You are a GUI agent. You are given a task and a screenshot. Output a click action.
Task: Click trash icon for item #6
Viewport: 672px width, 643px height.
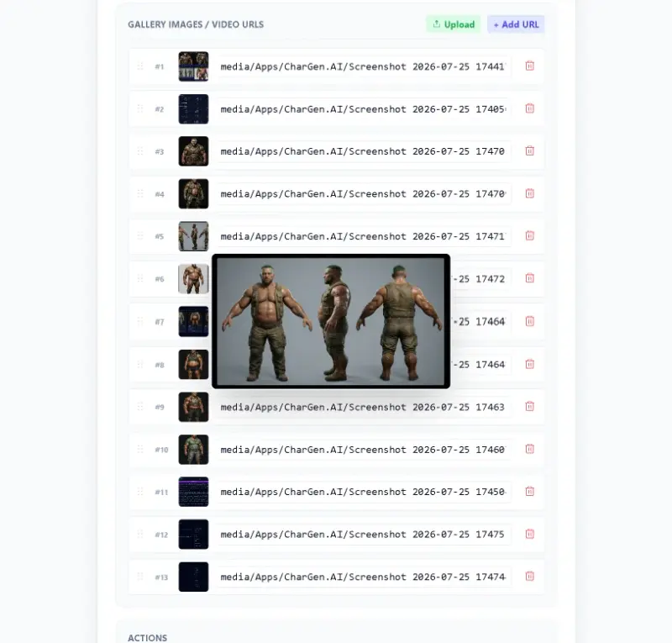tap(530, 278)
